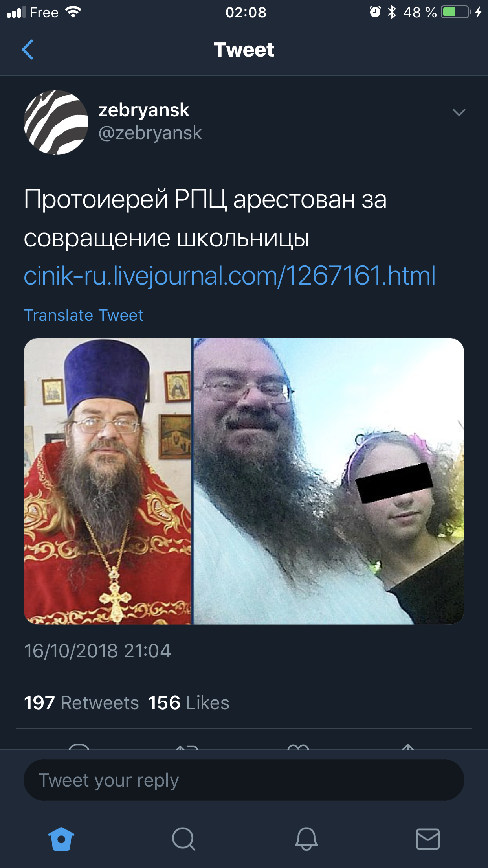Tap the zebryansk display name
Viewport: 488px width, 868px height.
point(144,110)
